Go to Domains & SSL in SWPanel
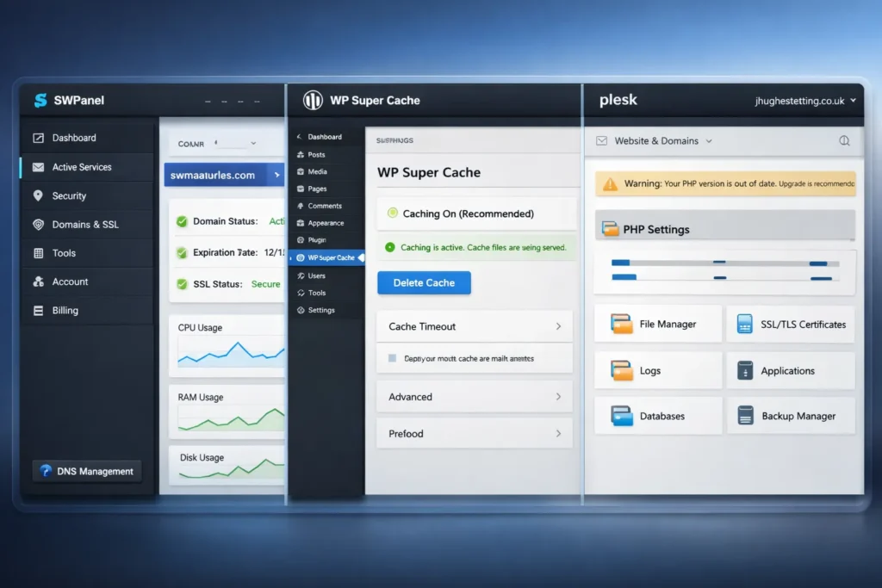 point(87,225)
